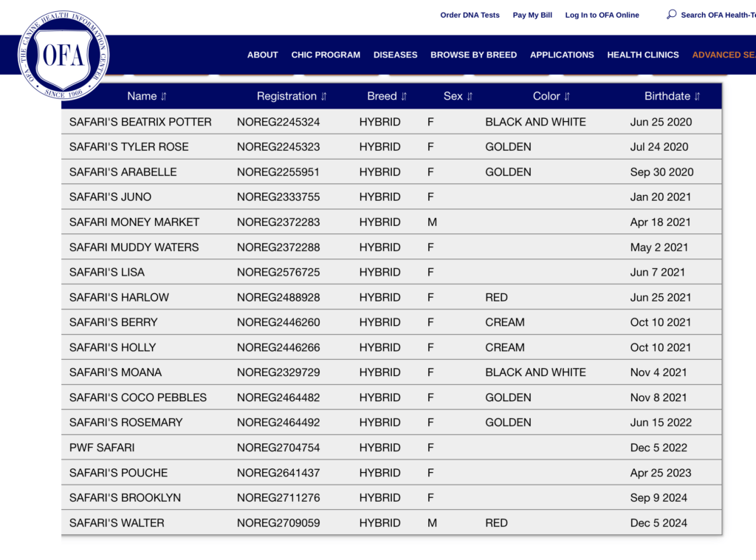Click registration NOREG2704754
Screen dimensions: 756x560
(x=278, y=448)
